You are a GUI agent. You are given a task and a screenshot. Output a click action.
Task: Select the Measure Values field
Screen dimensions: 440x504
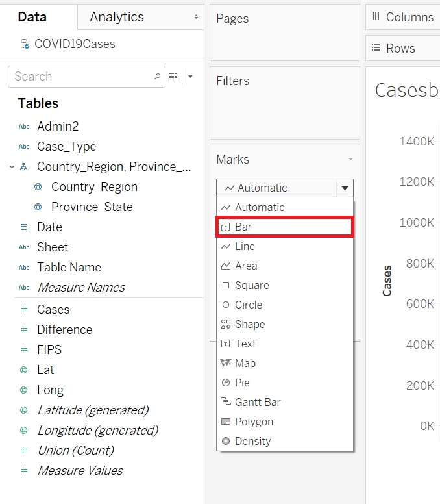pos(80,471)
